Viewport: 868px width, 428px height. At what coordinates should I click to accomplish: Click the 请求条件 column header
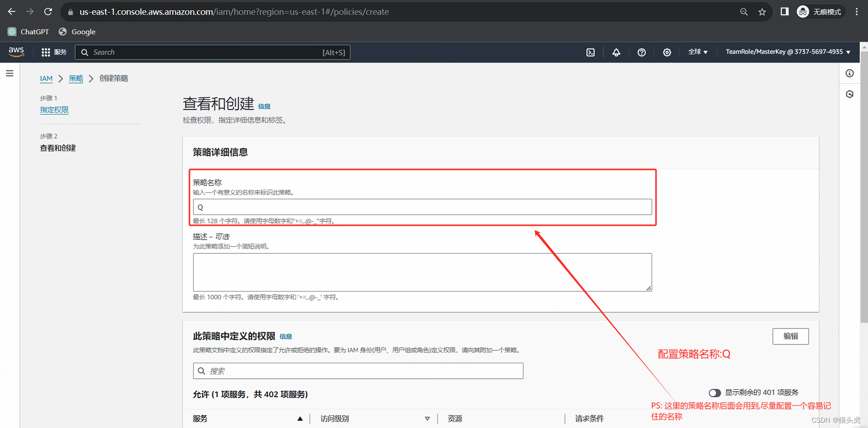coord(589,419)
